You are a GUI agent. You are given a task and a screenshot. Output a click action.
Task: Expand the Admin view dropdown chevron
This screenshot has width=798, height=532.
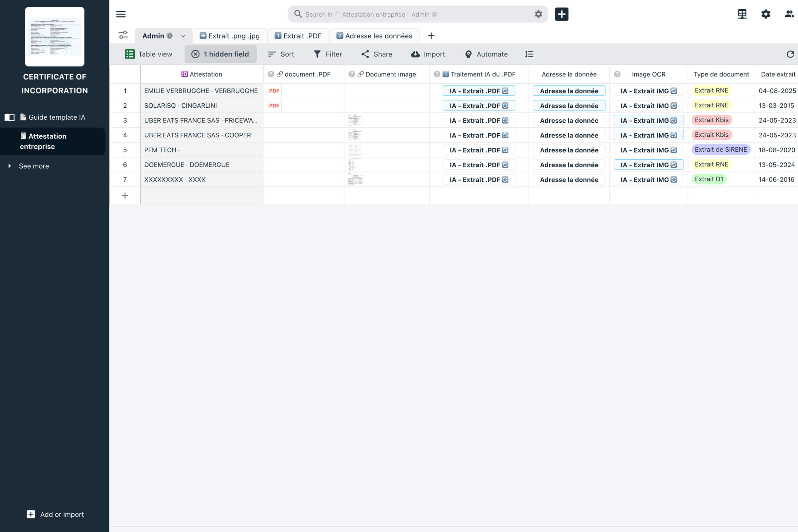[183, 36]
